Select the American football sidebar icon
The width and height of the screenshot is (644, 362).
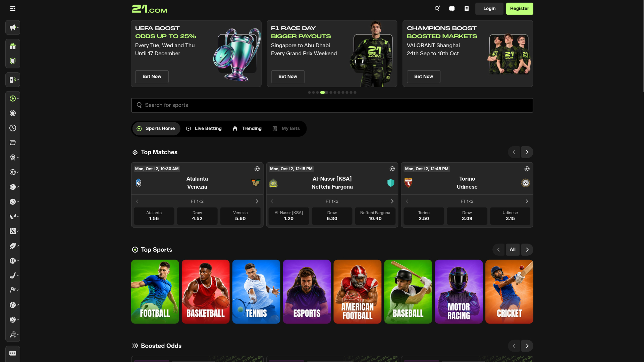(x=13, y=246)
